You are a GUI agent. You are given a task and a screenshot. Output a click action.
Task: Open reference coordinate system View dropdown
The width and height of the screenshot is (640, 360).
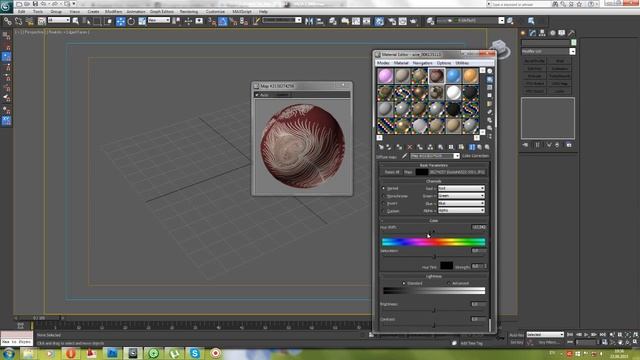point(159,20)
